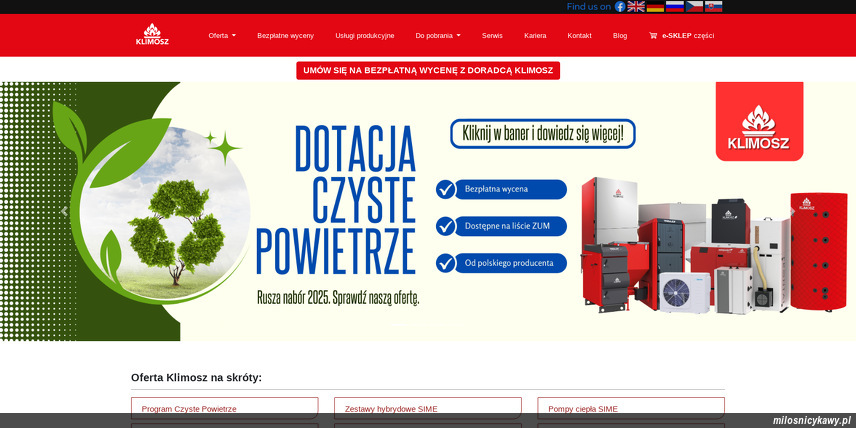
Task: Click the red Klimosz logo badge in banner
Action: point(759,121)
